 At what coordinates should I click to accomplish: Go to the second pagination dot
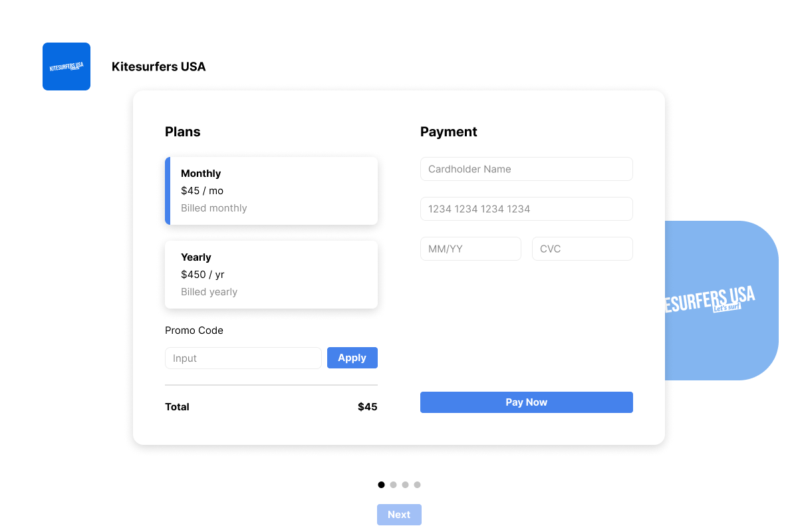393,485
